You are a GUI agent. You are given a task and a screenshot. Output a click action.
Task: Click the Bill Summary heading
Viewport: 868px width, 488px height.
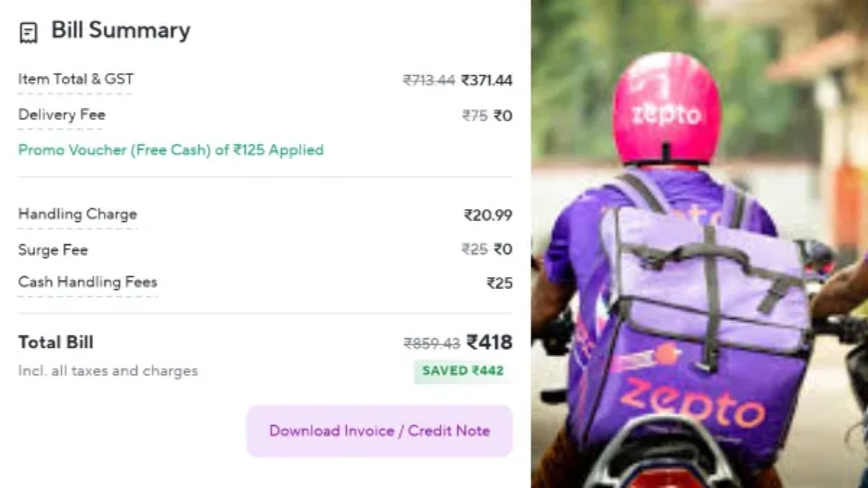(120, 30)
